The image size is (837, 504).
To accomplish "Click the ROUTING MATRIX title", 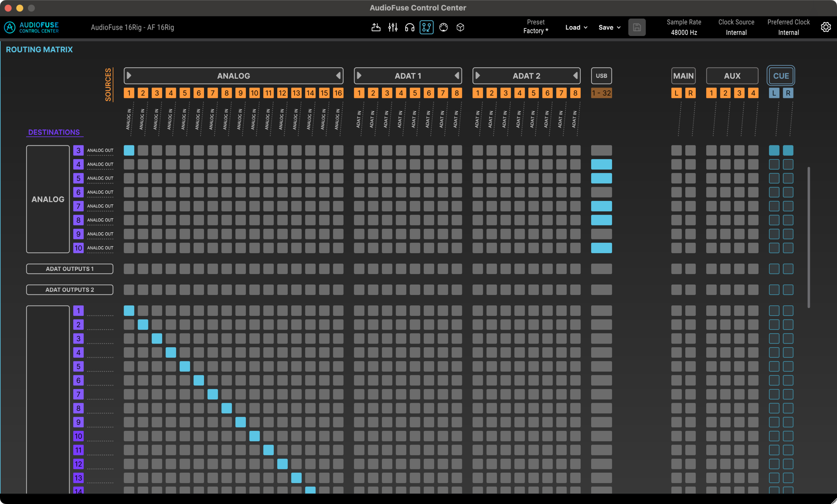I will click(x=40, y=50).
